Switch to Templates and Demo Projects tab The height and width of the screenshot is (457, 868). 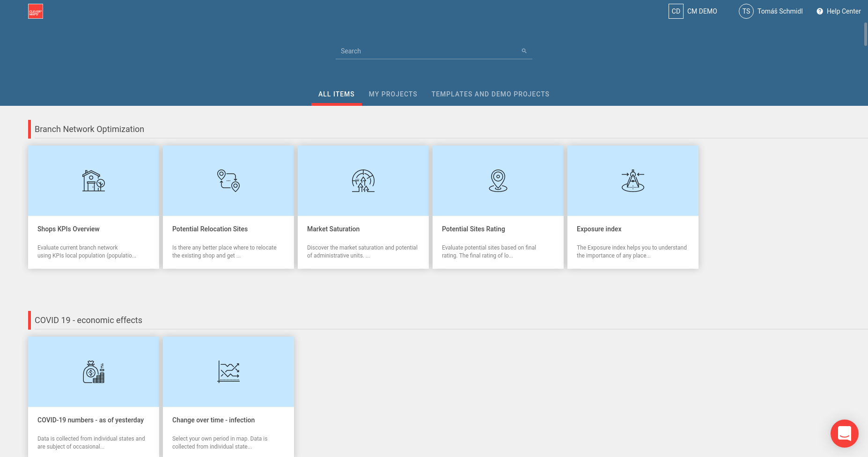point(490,94)
